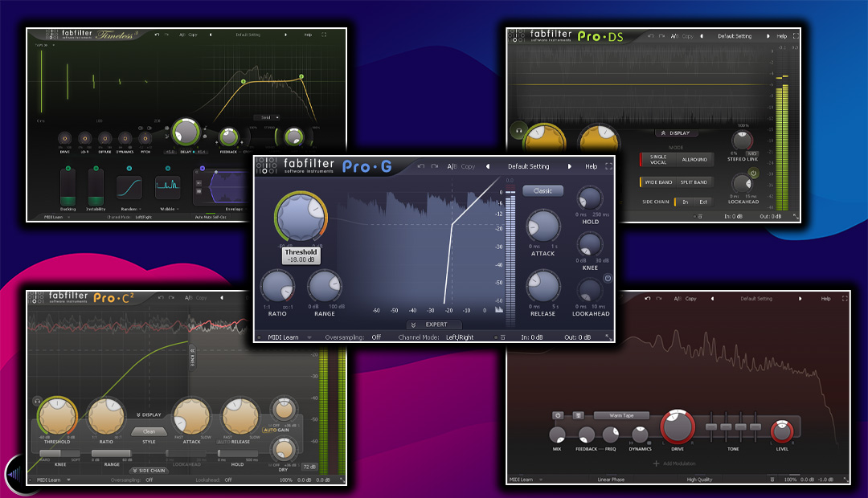Image resolution: width=868 pixels, height=498 pixels.
Task: Click the undo arrow in the Saturn window
Action: coord(647,298)
